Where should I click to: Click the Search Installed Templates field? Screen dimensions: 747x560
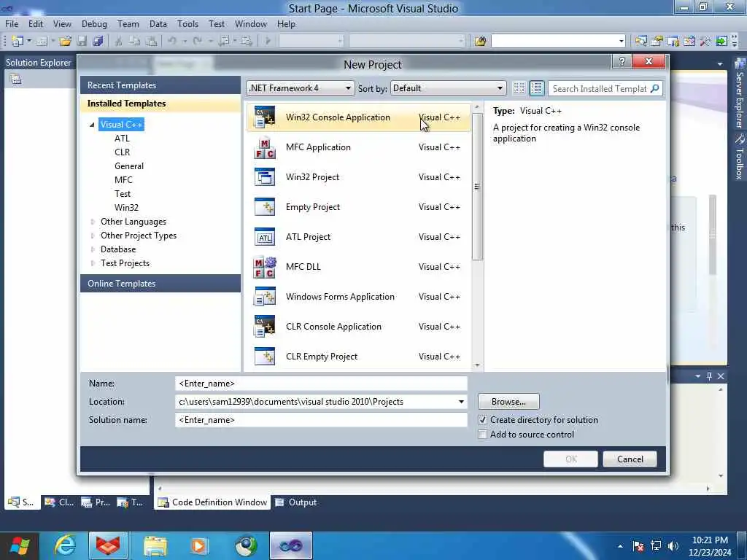point(599,88)
